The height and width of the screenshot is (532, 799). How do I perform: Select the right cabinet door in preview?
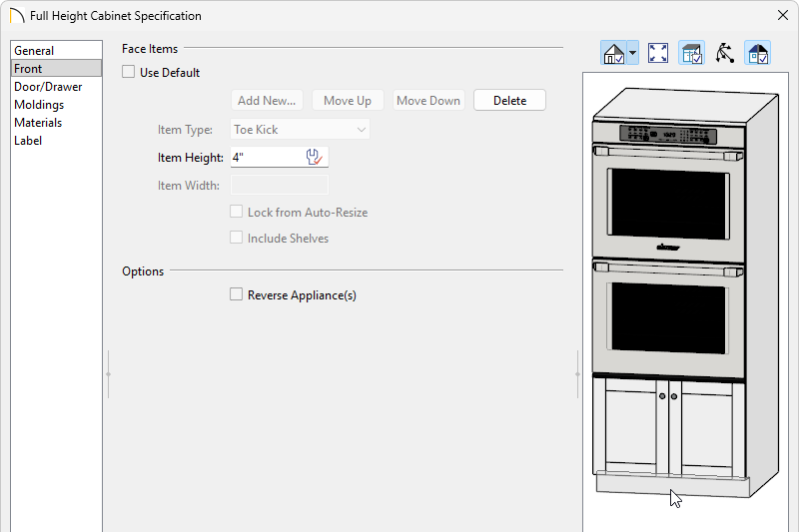coord(707,428)
